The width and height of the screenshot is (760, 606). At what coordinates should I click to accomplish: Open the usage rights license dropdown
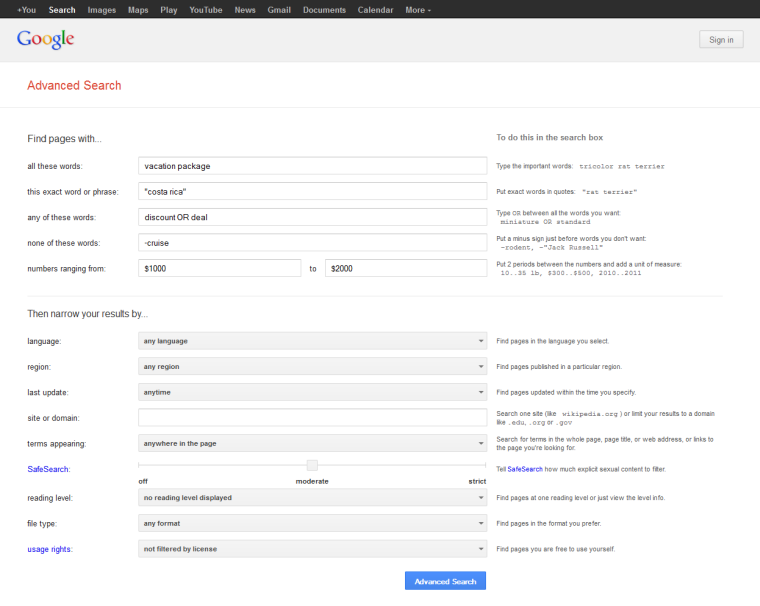coord(313,549)
